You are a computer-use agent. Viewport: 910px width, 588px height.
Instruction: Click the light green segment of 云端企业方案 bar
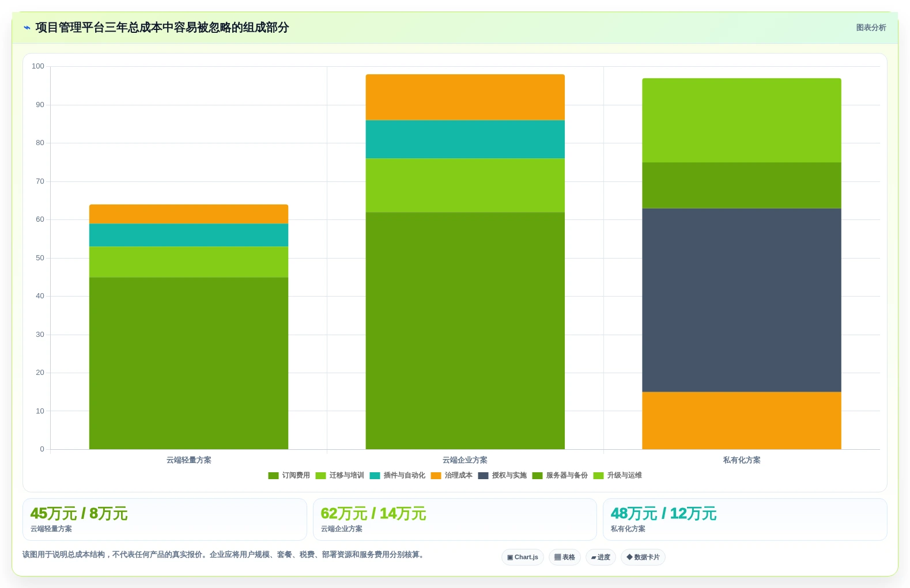(465, 185)
